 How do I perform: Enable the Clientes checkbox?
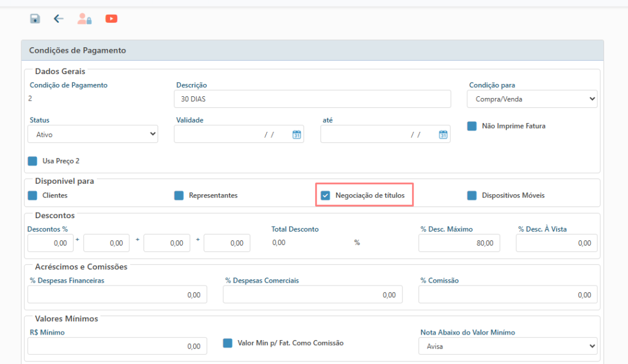point(33,195)
